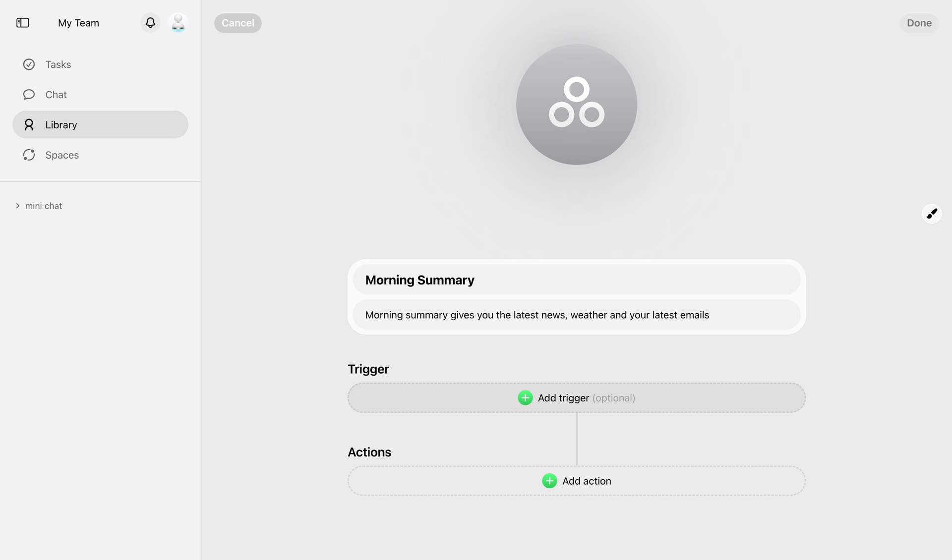This screenshot has height=560, width=952.
Task: Switch to the Library section
Action: pyautogui.click(x=61, y=124)
